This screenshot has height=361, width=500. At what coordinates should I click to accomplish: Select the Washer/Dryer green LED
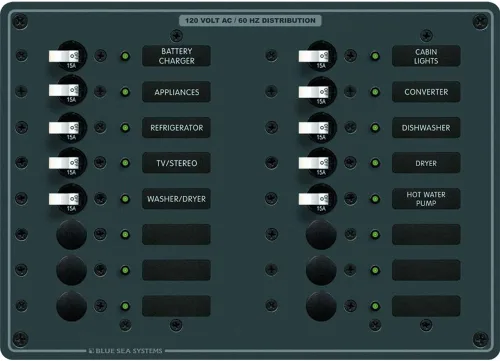(125, 199)
